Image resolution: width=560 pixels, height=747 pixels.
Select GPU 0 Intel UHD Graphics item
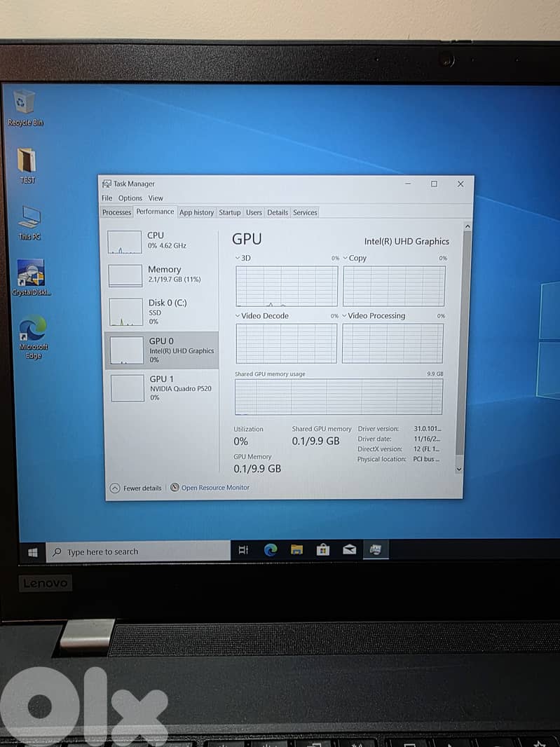click(x=162, y=350)
